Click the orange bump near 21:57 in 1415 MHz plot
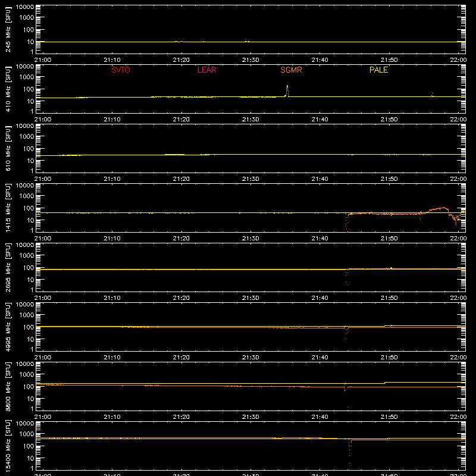Viewport: 476px width, 476px height. pos(437,209)
